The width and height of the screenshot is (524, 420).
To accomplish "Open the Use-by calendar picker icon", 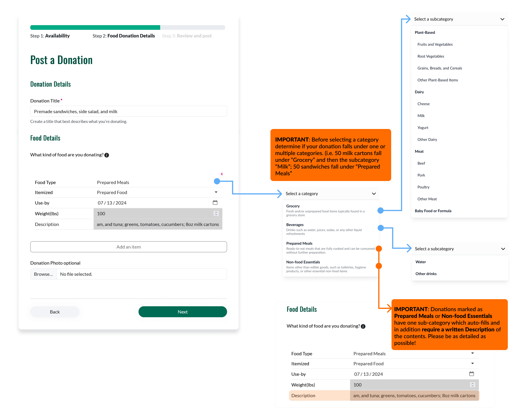I will (x=215, y=202).
